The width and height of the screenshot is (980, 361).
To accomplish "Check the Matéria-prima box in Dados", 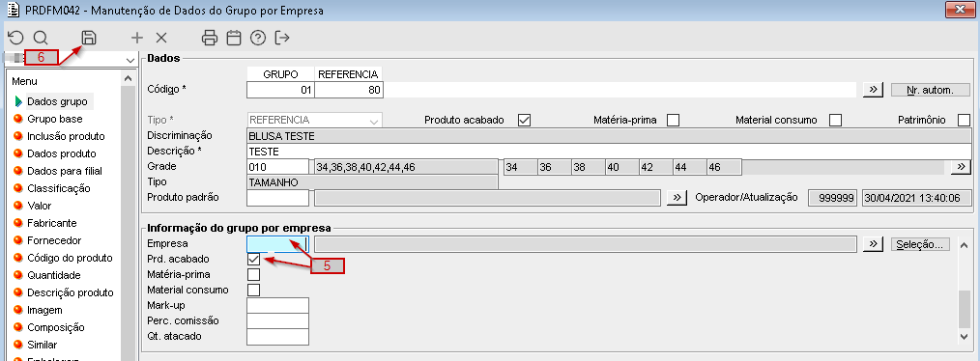I will tap(673, 120).
